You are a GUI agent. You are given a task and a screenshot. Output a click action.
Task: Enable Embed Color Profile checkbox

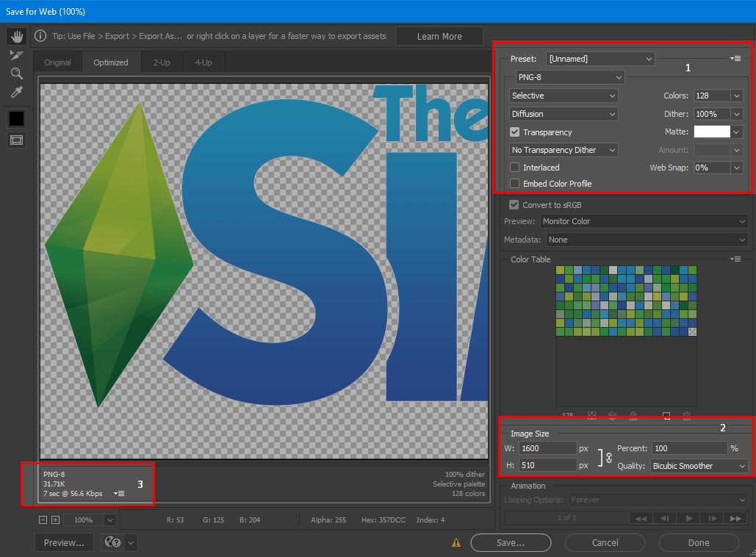[515, 184]
